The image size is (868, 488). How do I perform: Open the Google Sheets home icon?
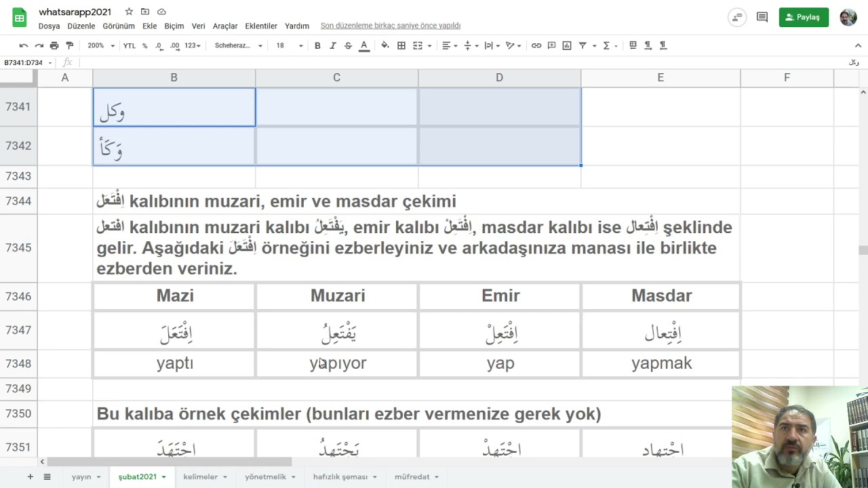[x=19, y=18]
